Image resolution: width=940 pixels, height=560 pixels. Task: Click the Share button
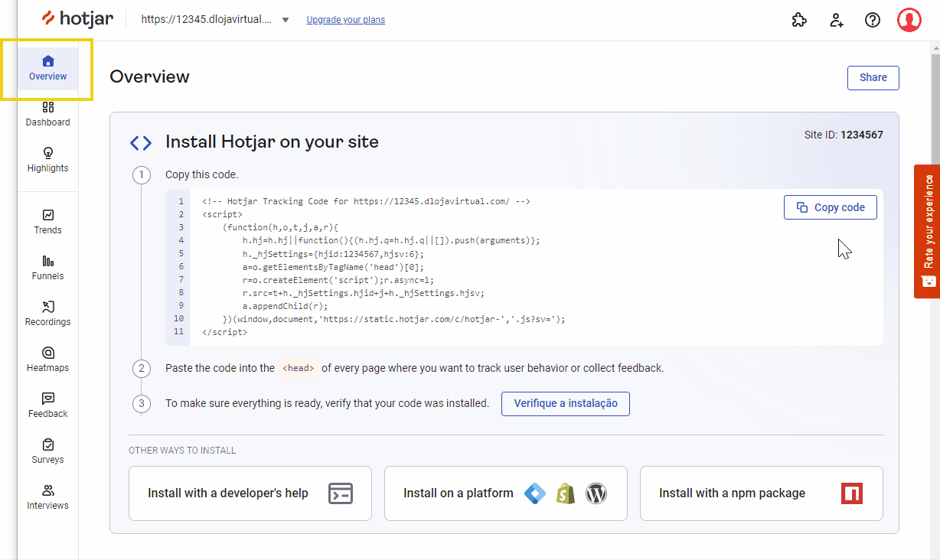[x=873, y=78]
